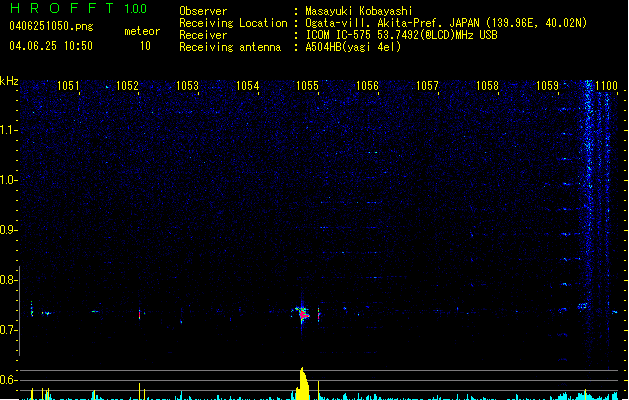Click the ICOM IC-575 53.7492 MHz receiver text
The width and height of the screenshot is (629, 400).
[401, 35]
